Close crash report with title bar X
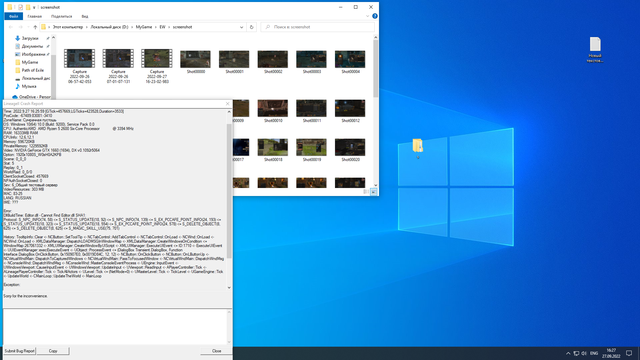 (x=228, y=104)
